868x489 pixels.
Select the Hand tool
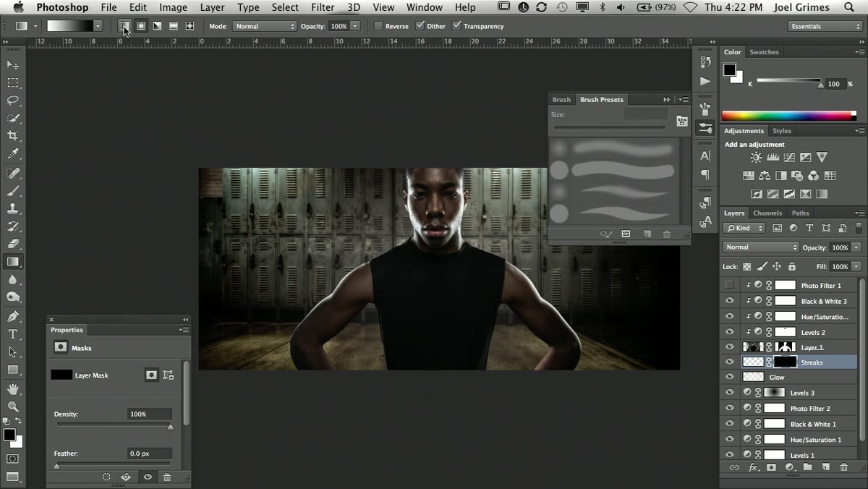click(x=13, y=389)
